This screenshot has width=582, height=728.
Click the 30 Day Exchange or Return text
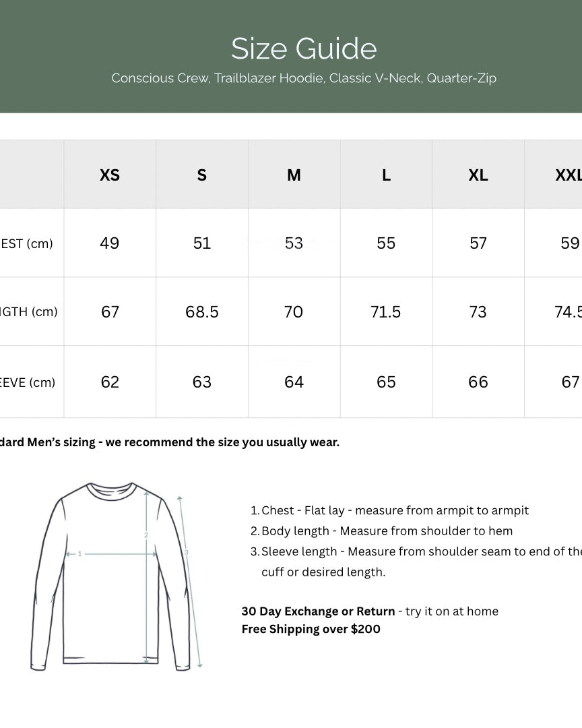318,611
